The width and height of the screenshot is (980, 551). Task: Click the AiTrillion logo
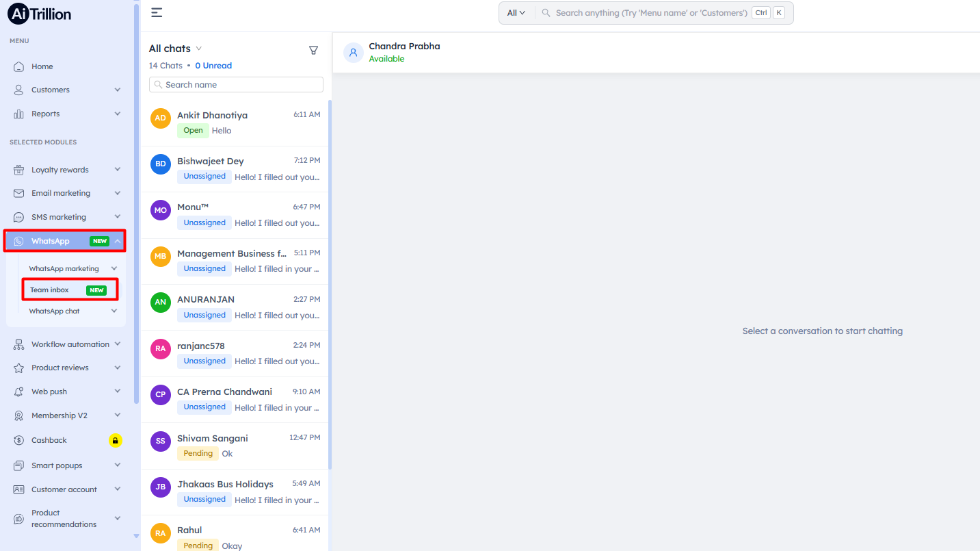point(40,14)
